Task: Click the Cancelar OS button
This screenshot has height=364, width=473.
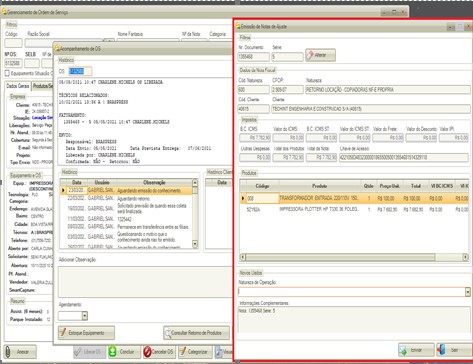Action: click(x=159, y=352)
